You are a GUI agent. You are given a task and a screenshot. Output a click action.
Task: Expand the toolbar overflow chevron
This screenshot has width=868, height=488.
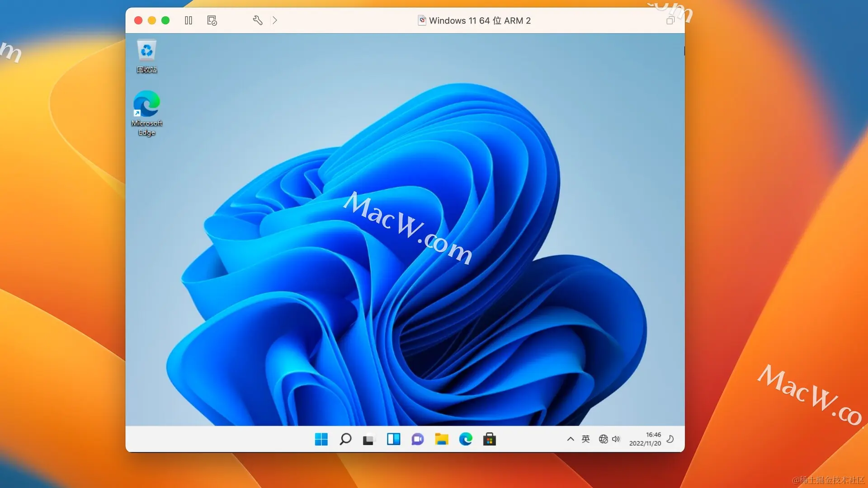click(275, 20)
